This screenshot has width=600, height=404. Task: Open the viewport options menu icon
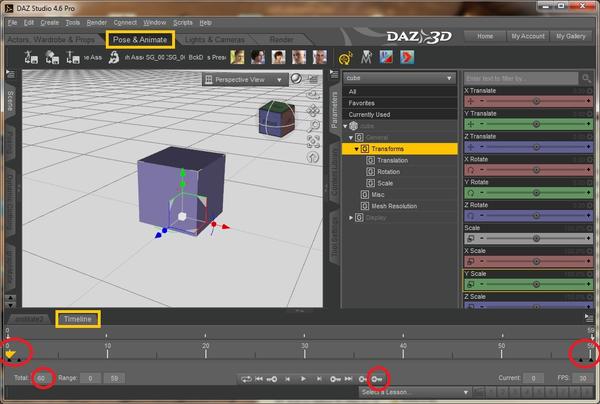point(313,80)
